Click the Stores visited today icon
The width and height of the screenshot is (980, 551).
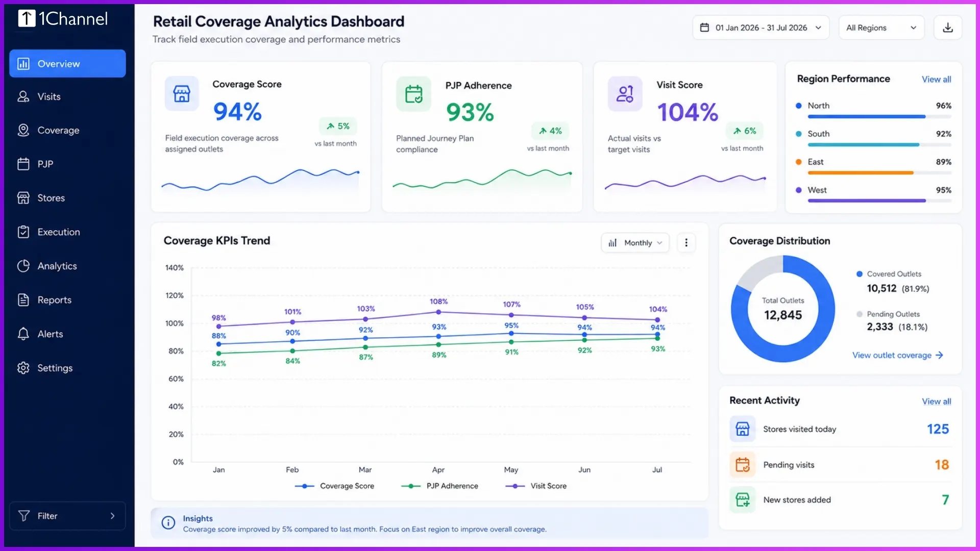(743, 429)
